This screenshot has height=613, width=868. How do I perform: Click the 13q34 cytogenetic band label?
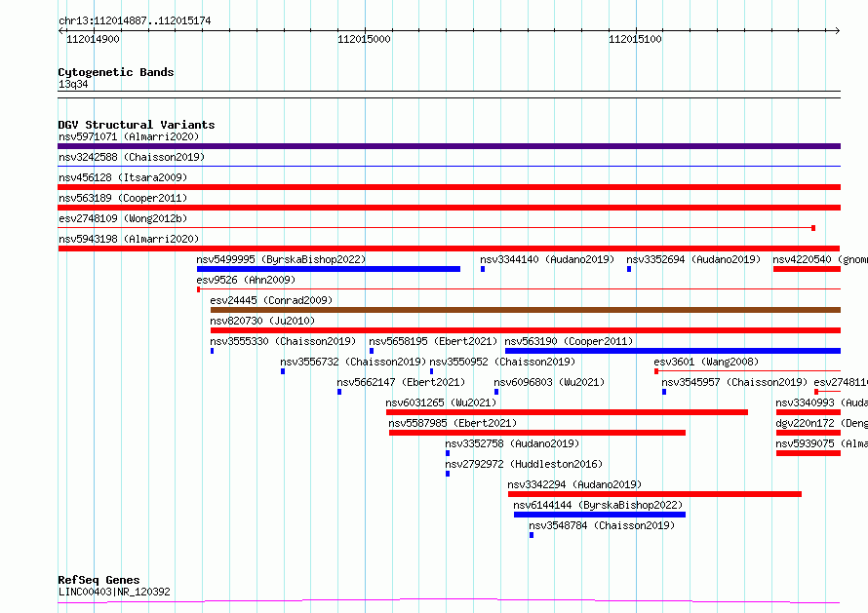[x=73, y=84]
